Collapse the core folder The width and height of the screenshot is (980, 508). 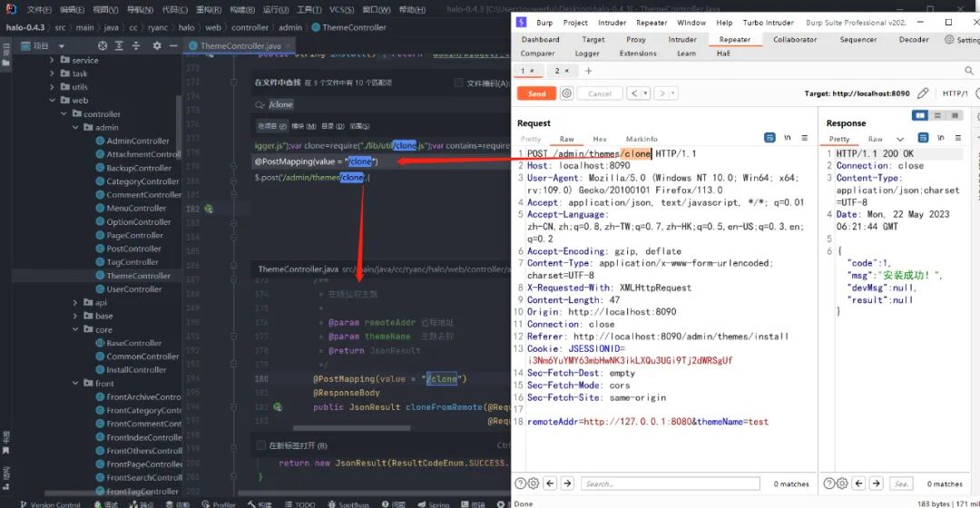(75, 329)
